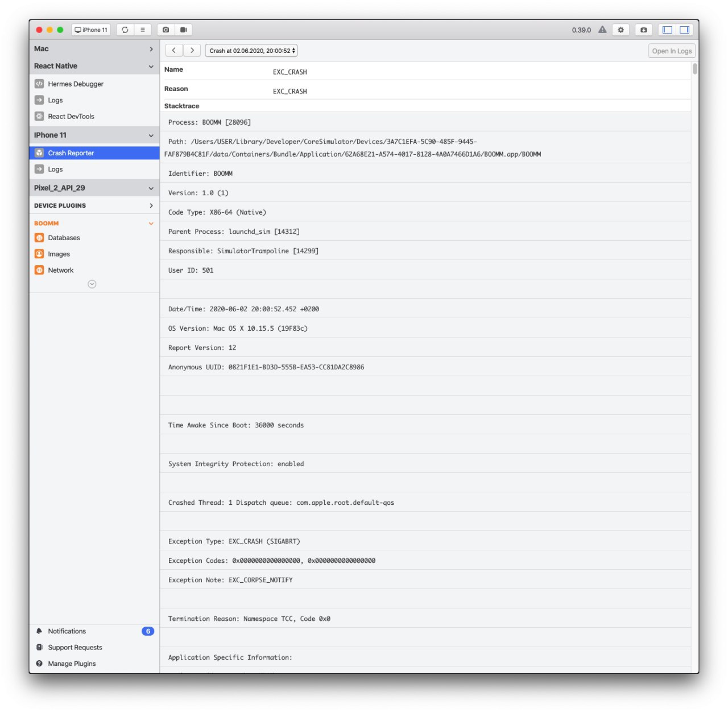Click the Crash Reporter cube icon
This screenshot has width=728, height=712.
(39, 153)
